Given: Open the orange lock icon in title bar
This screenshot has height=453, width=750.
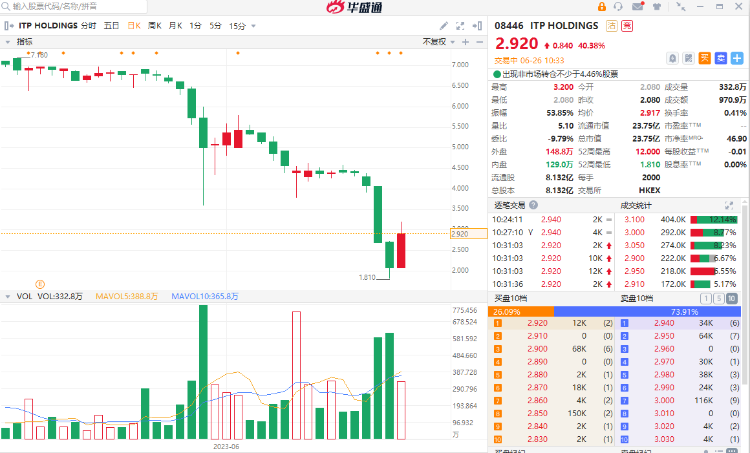Looking at the screenshot, I should tap(601, 7).
